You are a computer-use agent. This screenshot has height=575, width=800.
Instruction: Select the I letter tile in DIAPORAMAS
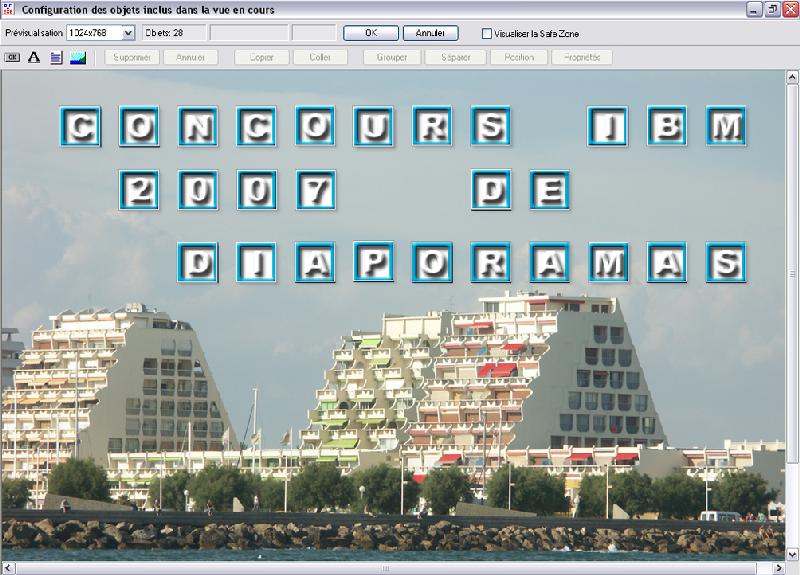pos(256,263)
